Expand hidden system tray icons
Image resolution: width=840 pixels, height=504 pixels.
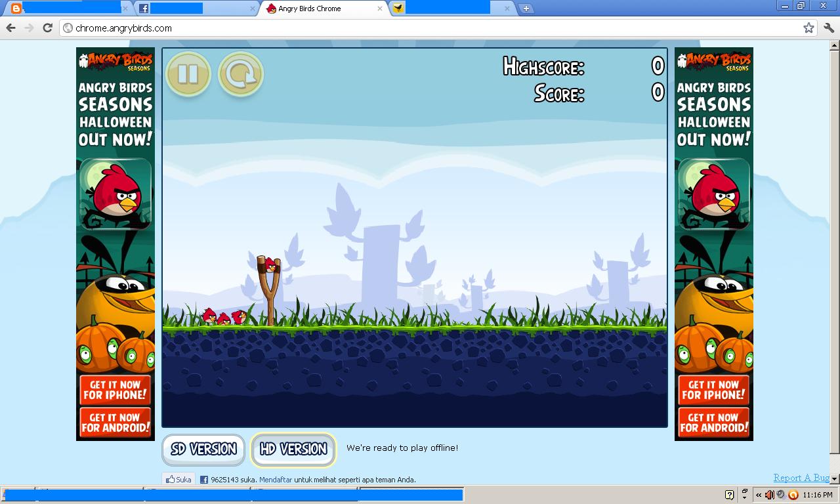(759, 495)
